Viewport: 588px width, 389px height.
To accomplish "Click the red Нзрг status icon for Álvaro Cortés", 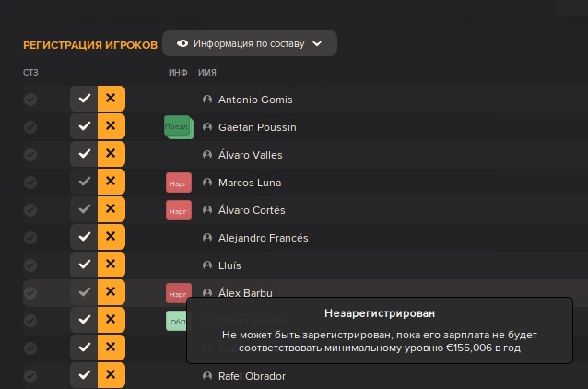I will tap(178, 210).
